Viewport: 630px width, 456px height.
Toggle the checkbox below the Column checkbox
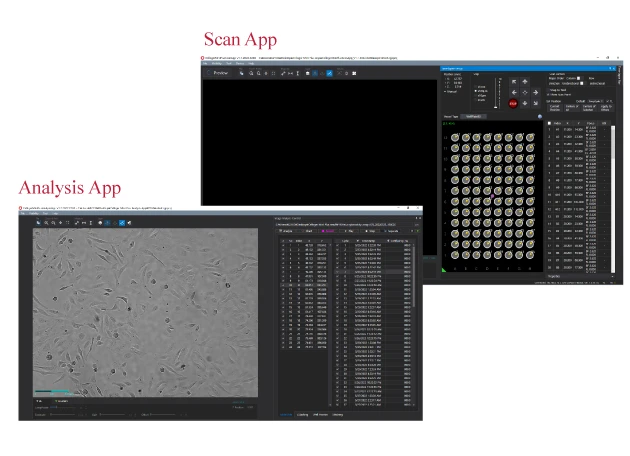[582, 83]
